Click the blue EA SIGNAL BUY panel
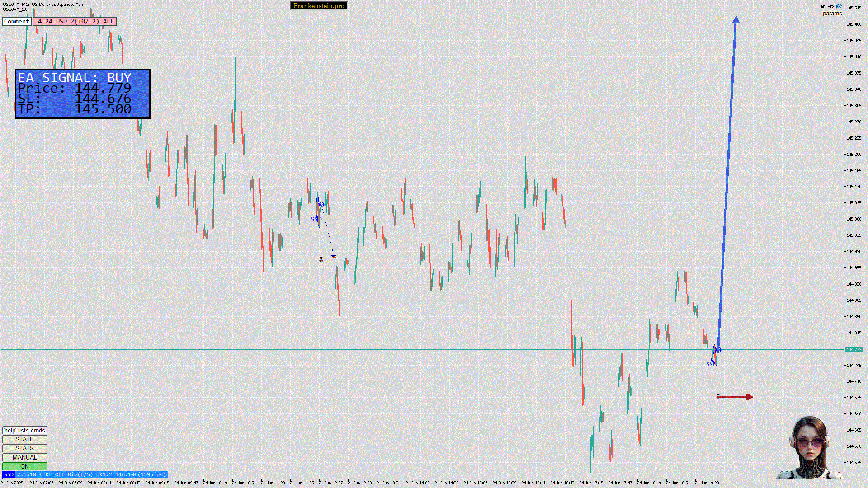 (x=83, y=94)
